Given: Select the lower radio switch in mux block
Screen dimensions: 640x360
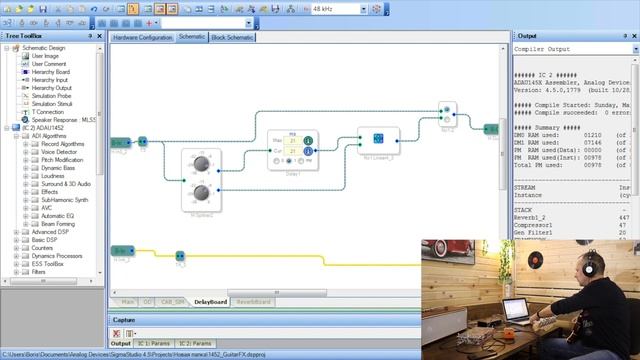Looking at the screenshot, I should [447, 120].
